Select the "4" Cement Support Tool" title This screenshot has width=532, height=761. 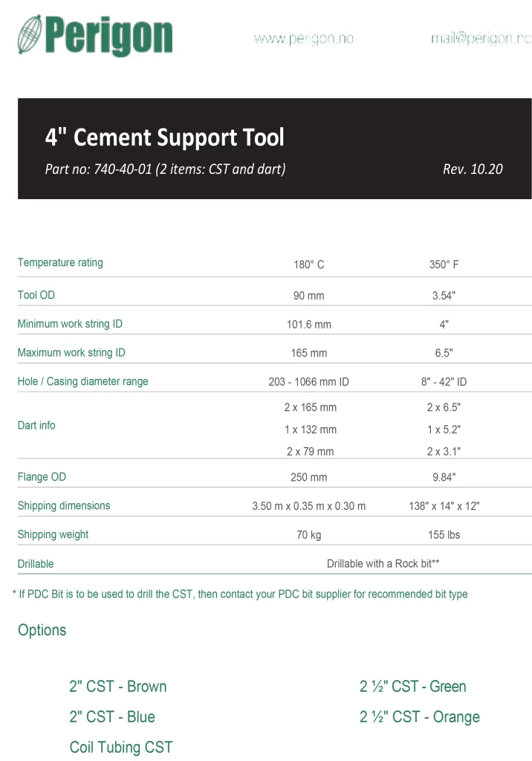tap(164, 137)
